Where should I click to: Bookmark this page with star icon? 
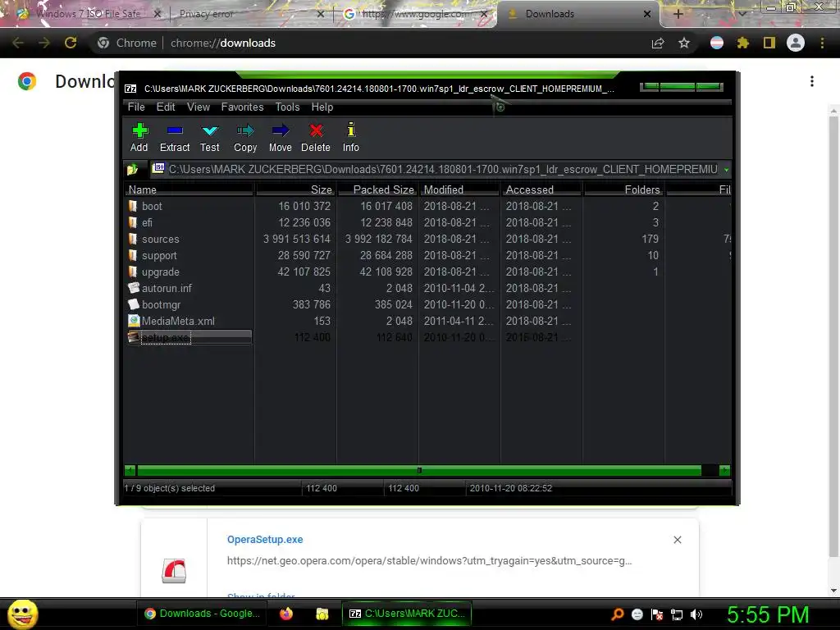pyautogui.click(x=684, y=43)
